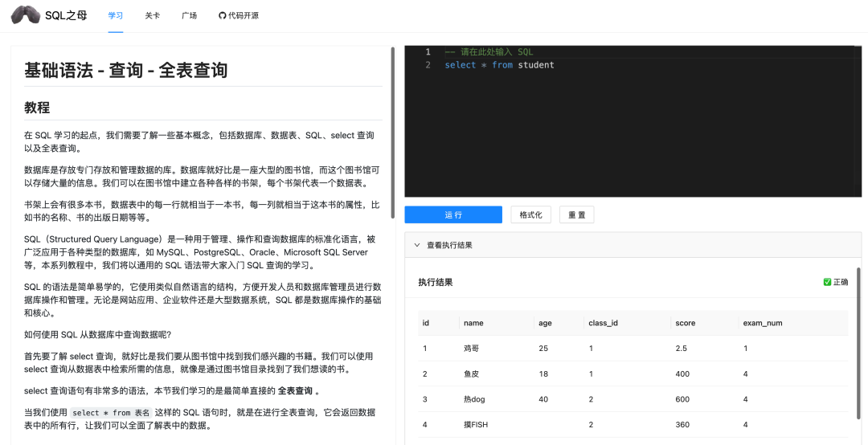Click the exam_num column header
Viewport: 868px width, 445px height.
tap(758, 323)
